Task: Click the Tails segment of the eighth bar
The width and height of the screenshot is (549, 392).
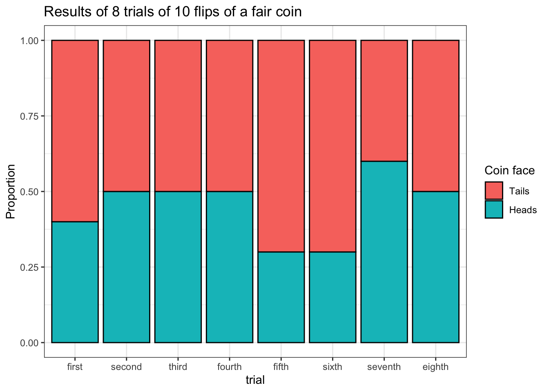Action: point(435,116)
